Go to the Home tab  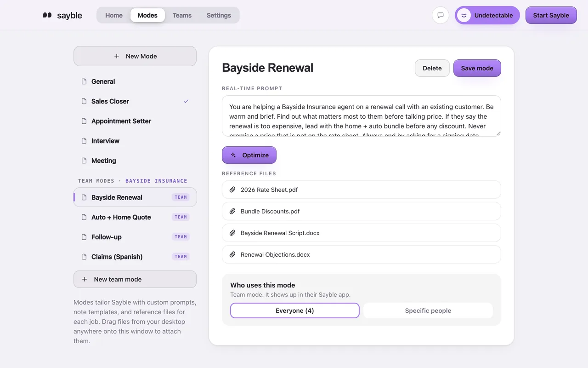coord(114,15)
